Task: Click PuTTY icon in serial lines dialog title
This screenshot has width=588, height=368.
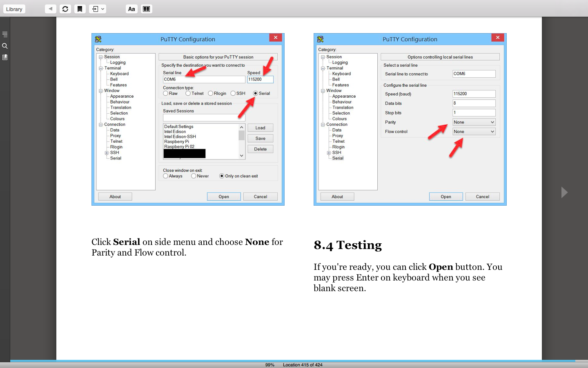Action: 320,39
